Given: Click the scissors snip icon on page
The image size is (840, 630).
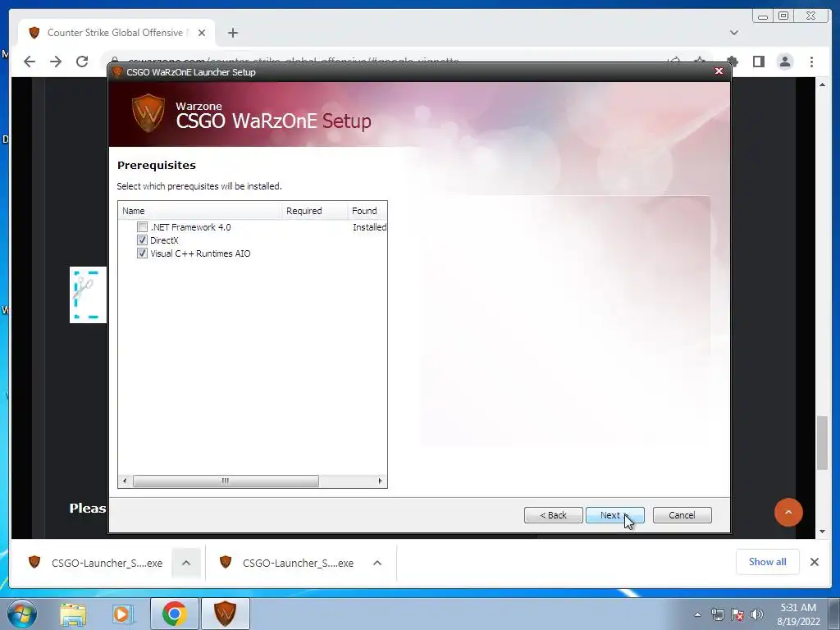Looking at the screenshot, I should pos(88,294).
